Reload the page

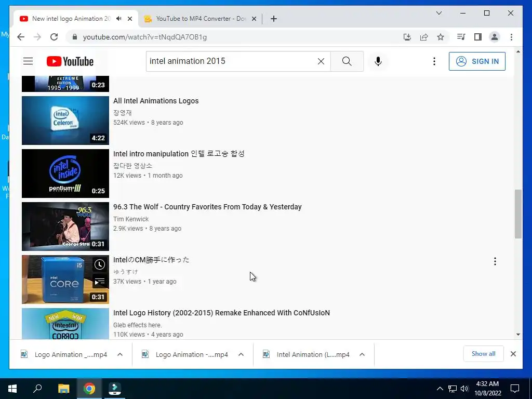tap(54, 37)
